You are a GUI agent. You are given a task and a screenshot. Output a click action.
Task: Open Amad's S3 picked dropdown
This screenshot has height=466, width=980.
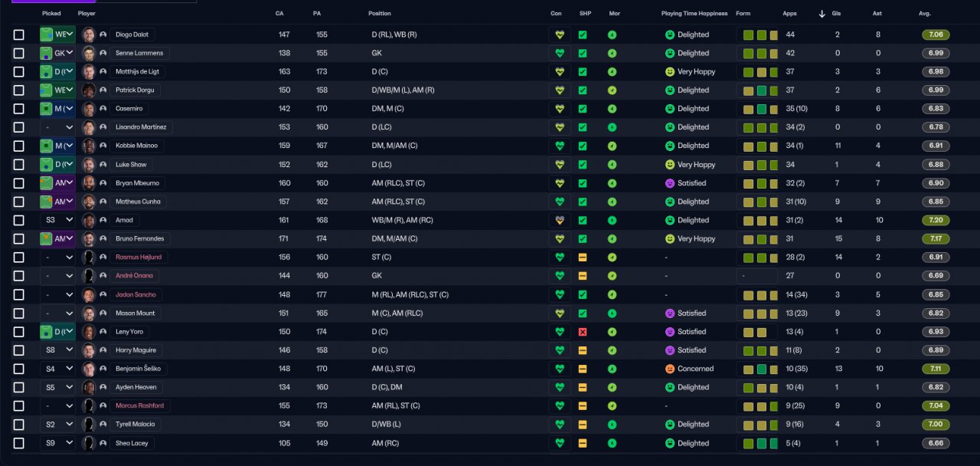tap(58, 220)
